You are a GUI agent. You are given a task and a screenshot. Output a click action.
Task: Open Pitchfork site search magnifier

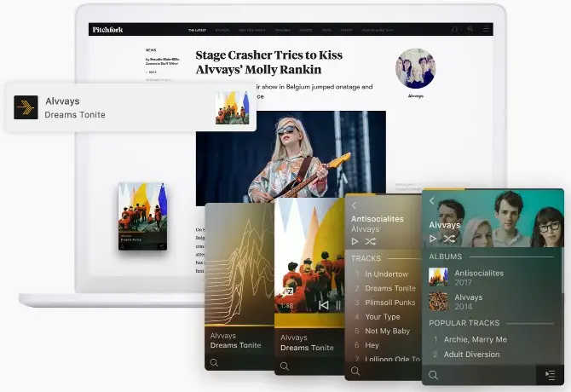[470, 29]
